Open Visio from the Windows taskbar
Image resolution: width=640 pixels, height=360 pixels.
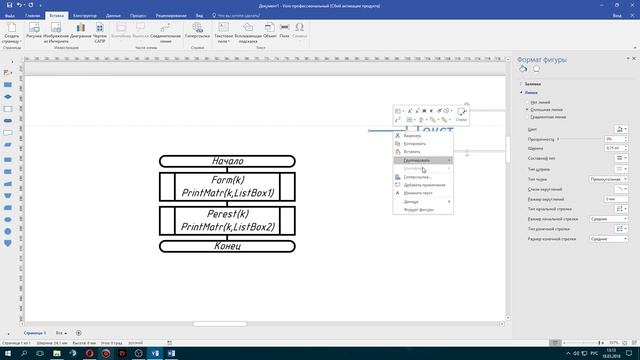[x=155, y=353]
